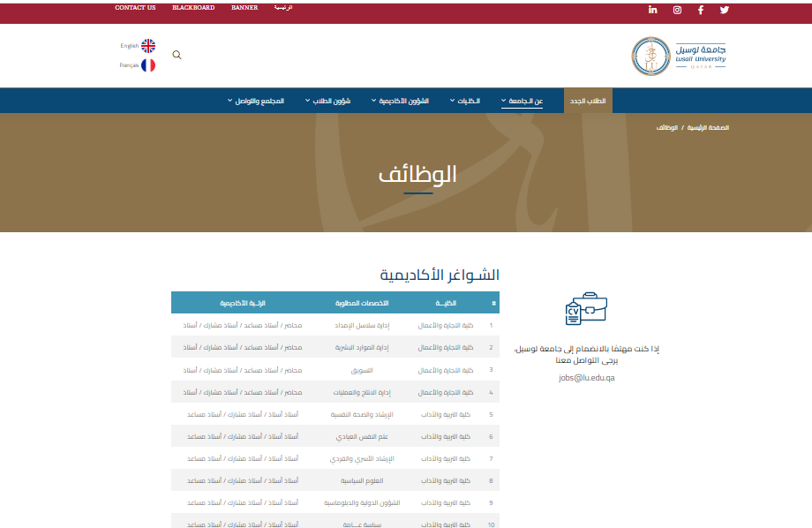Open the Instagram social icon
Viewport: 812px width, 528px height.
(677, 10)
